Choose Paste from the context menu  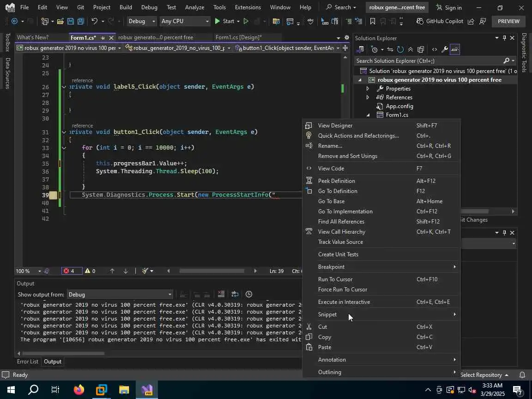tap(381, 347)
